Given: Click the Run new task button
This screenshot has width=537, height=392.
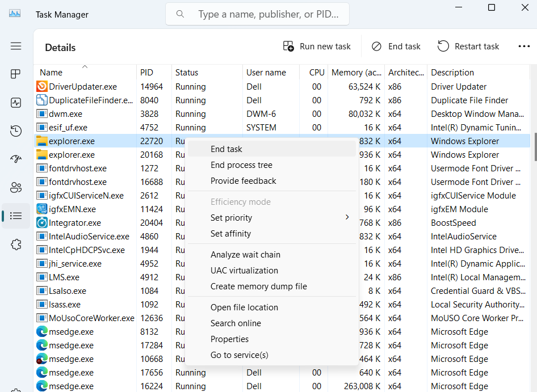Looking at the screenshot, I should tap(317, 46).
